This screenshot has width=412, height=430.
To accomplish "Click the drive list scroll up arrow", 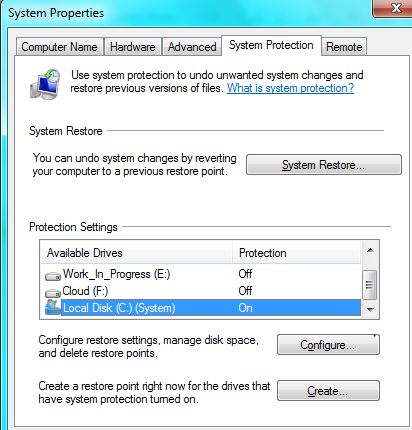I will (370, 250).
